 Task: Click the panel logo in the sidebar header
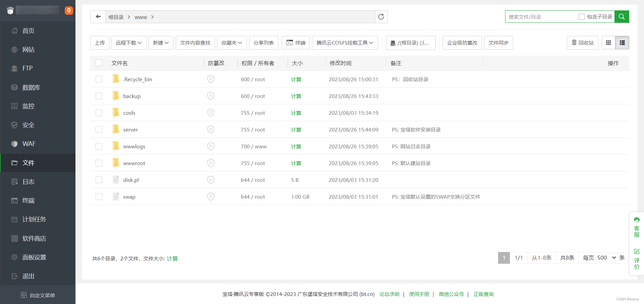pos(10,10)
